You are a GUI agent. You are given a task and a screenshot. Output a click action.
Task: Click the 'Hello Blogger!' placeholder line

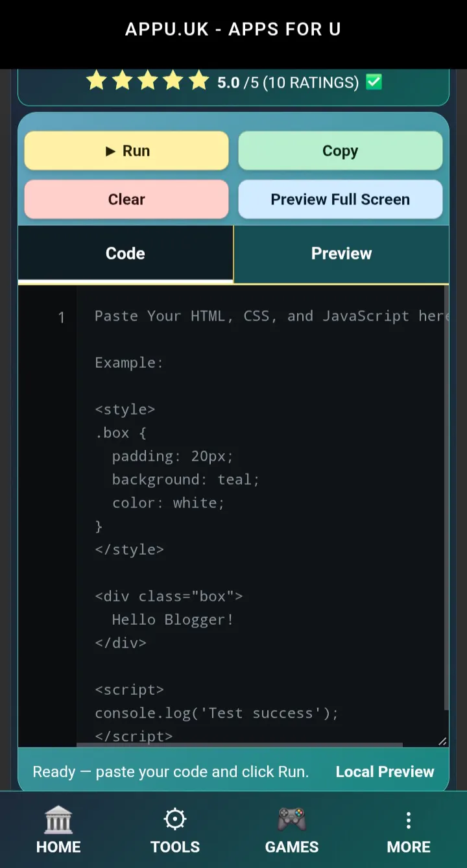(173, 620)
